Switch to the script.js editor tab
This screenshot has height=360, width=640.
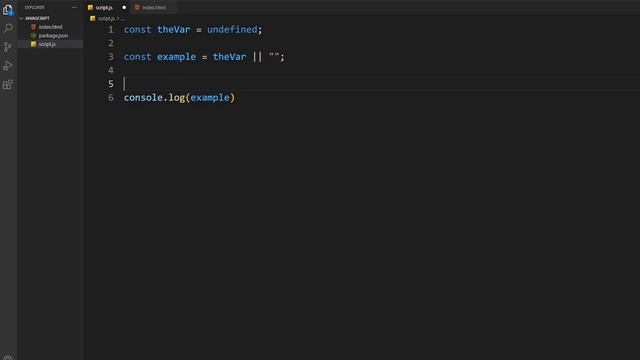(104, 7)
